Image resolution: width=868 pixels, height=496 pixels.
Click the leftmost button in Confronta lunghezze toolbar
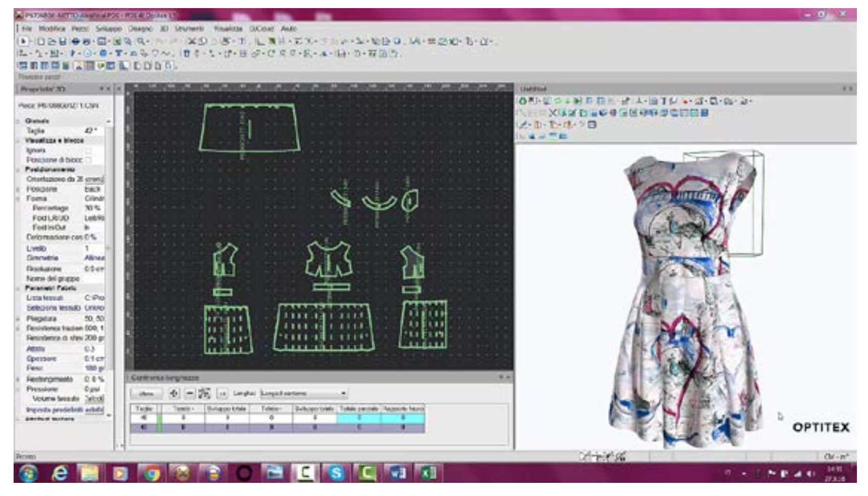[x=147, y=393]
